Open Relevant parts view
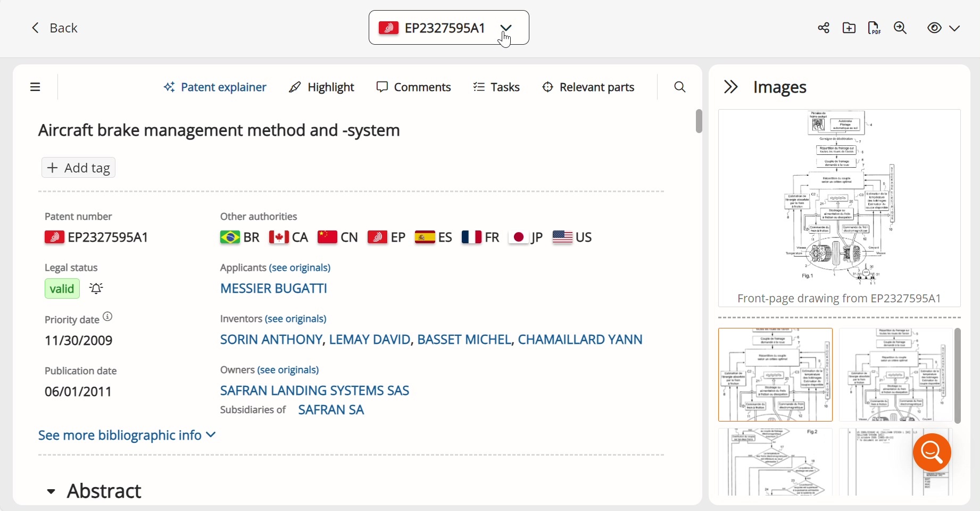Image resolution: width=980 pixels, height=511 pixels. [x=588, y=87]
